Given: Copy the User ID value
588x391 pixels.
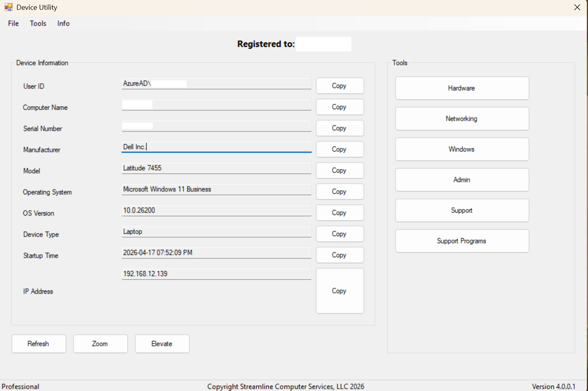Looking at the screenshot, I should tap(339, 86).
